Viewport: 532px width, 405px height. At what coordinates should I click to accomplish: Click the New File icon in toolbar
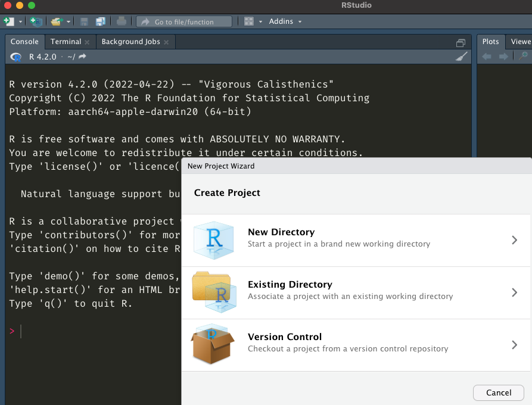coord(8,21)
